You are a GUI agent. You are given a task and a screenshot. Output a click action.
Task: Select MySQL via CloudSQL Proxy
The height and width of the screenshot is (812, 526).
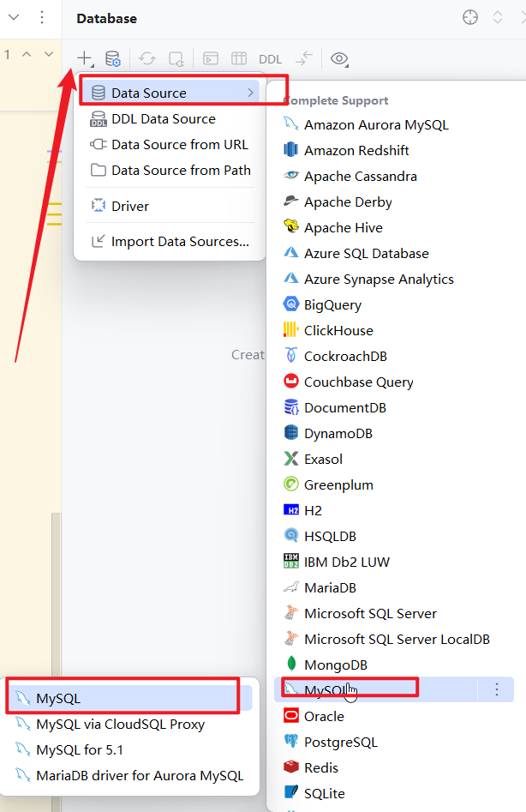129,724
